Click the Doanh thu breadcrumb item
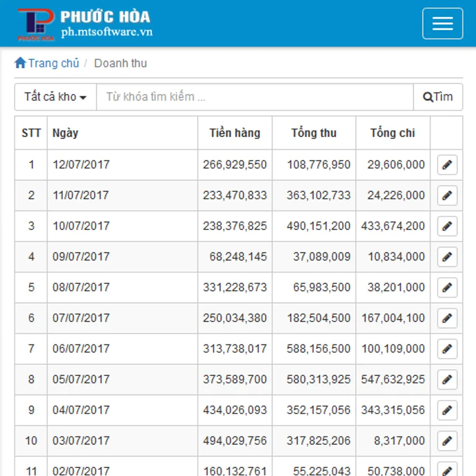Viewport: 476px width, 476px height. click(121, 63)
